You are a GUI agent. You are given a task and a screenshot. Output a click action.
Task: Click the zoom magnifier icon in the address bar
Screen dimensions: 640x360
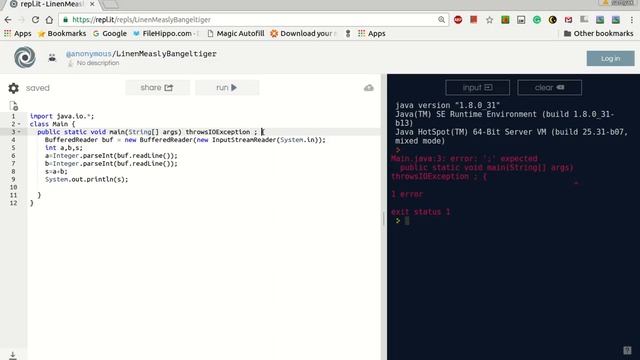(441, 20)
